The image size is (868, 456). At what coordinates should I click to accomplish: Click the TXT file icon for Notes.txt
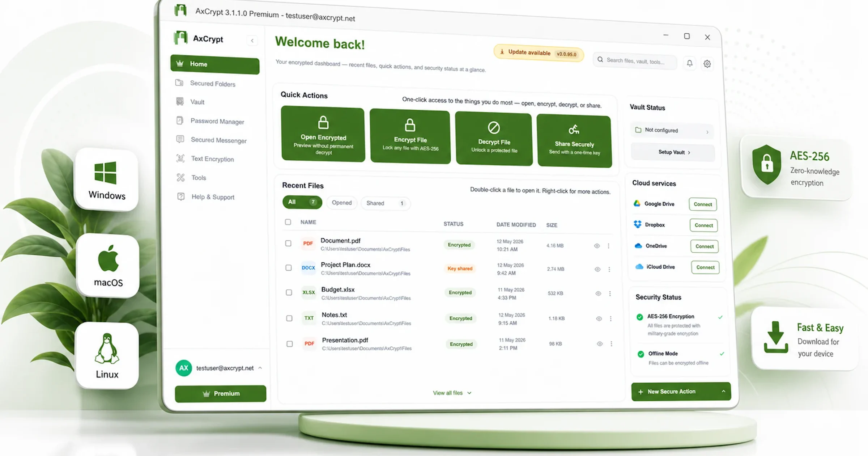coord(309,318)
